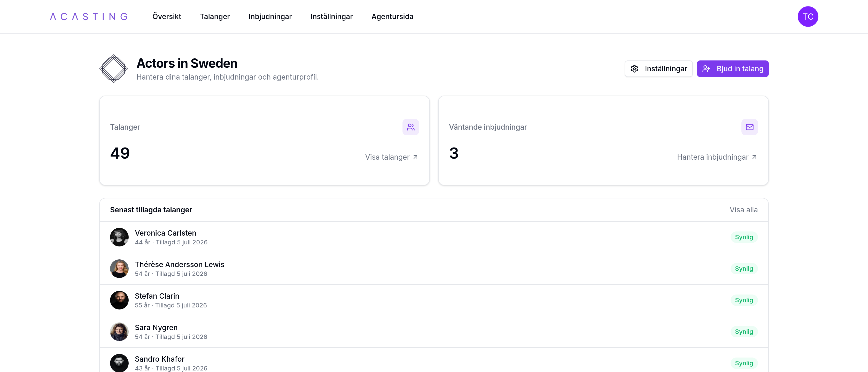Click Visa alla in recent talents

click(x=743, y=210)
